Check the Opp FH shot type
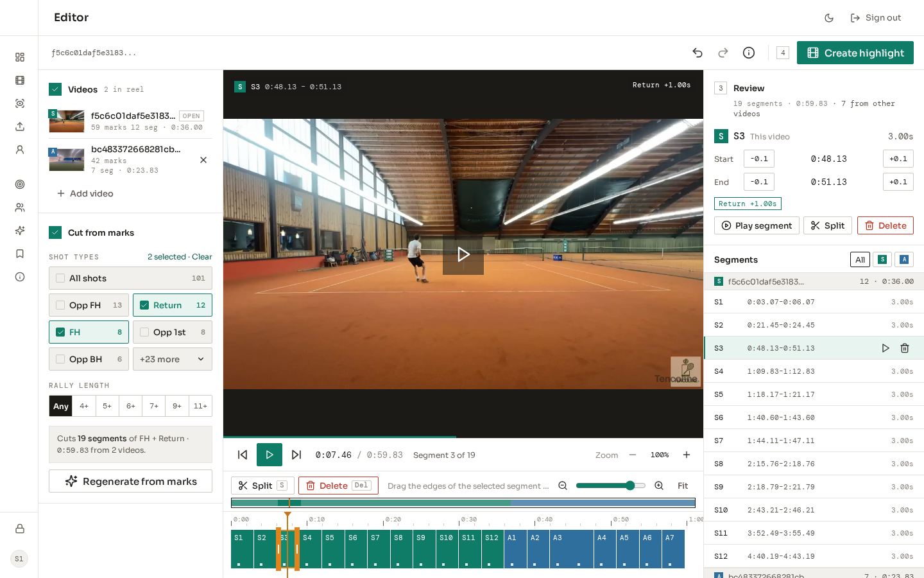 (x=60, y=305)
